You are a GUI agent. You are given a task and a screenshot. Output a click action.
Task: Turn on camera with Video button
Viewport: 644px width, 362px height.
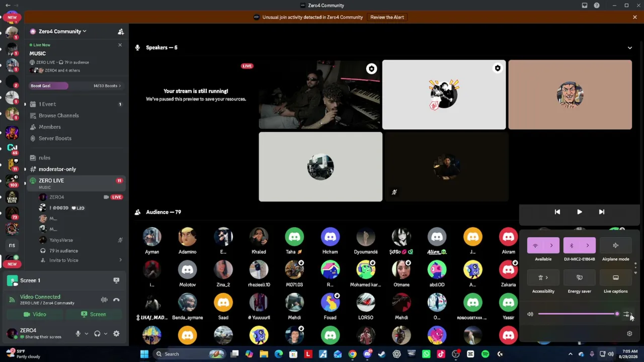(x=35, y=314)
